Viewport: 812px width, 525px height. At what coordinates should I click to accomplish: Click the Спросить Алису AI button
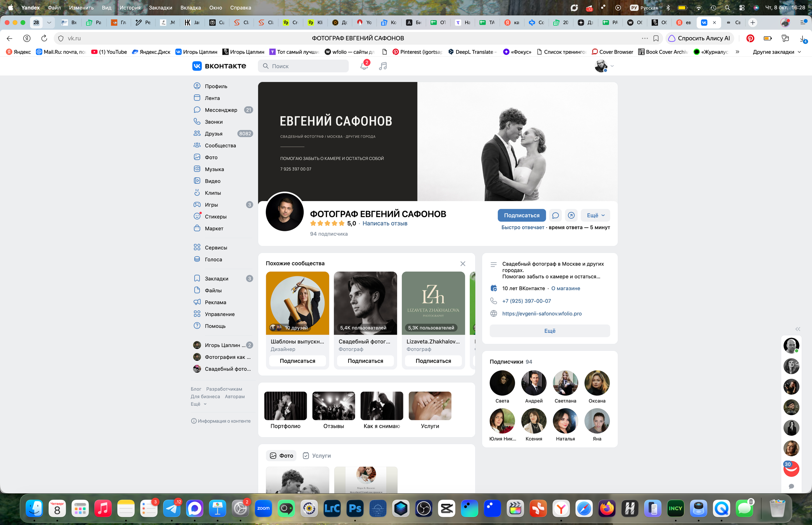tap(699, 38)
